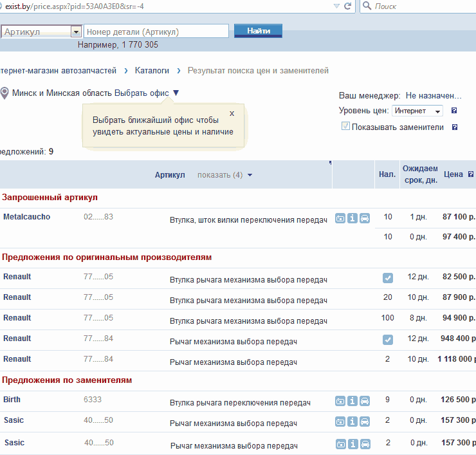Image resolution: width=476 pixels, height=455 pixels.
Task: Open Renault link in 94 900 р. row
Action: click(x=17, y=318)
